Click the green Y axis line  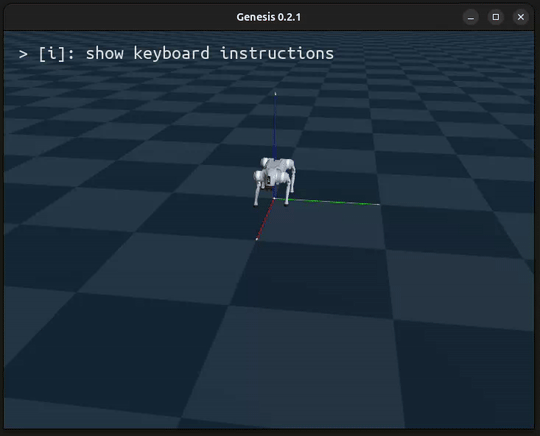(x=327, y=202)
